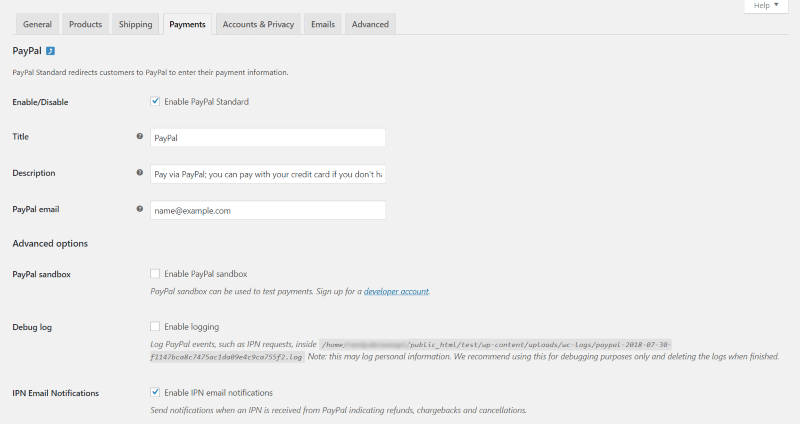Viewport: 800px width, 424px height.
Task: Select the Payments tab
Action: coord(187,24)
